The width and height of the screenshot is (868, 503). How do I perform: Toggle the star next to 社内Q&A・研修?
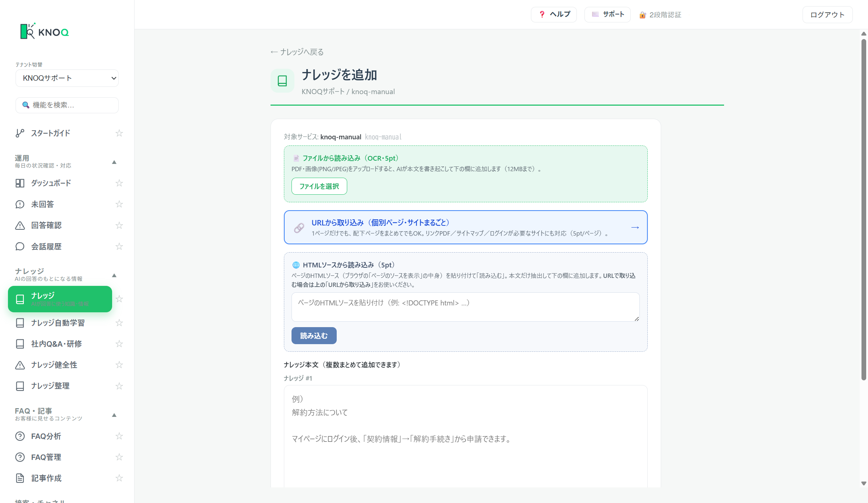click(x=119, y=344)
